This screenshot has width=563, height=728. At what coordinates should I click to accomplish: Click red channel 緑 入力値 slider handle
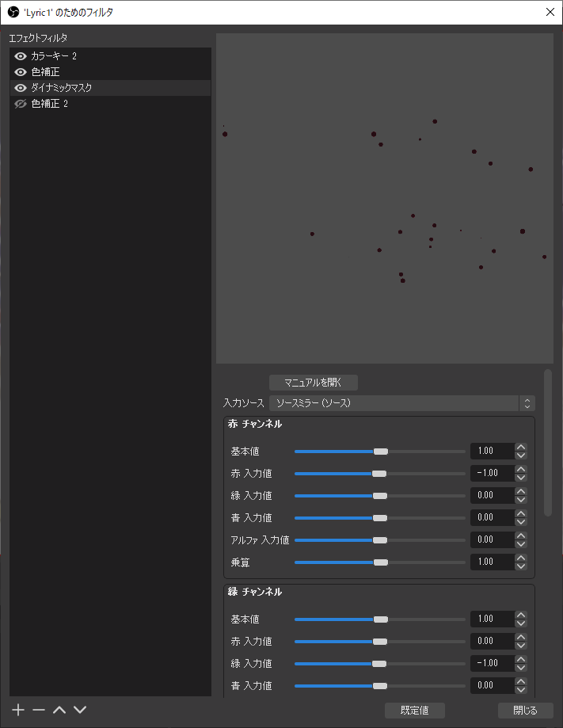(x=379, y=496)
